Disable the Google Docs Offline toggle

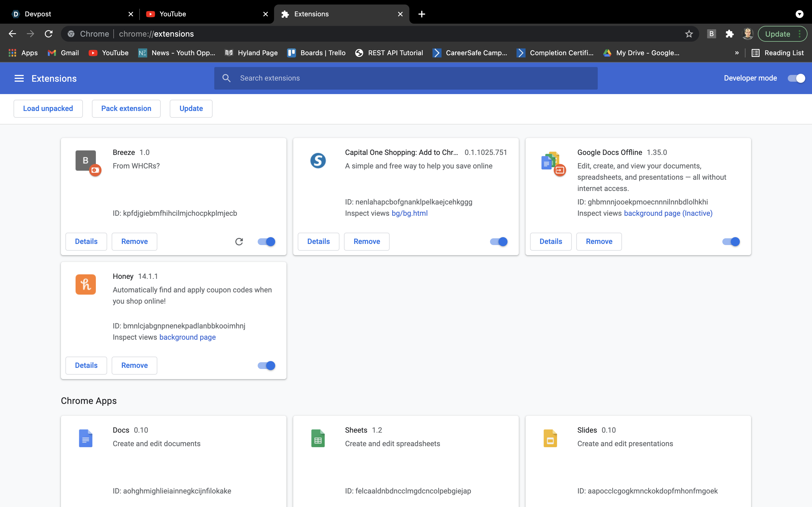731,241
